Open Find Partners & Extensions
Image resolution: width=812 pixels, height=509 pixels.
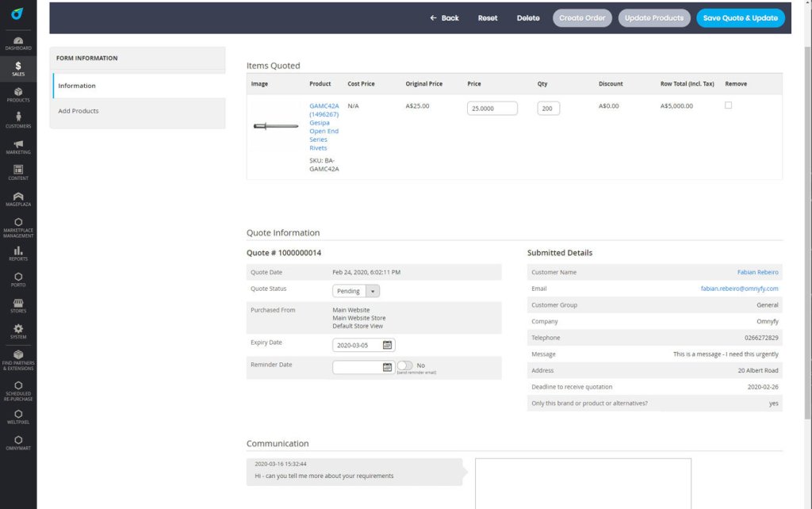[18, 359]
